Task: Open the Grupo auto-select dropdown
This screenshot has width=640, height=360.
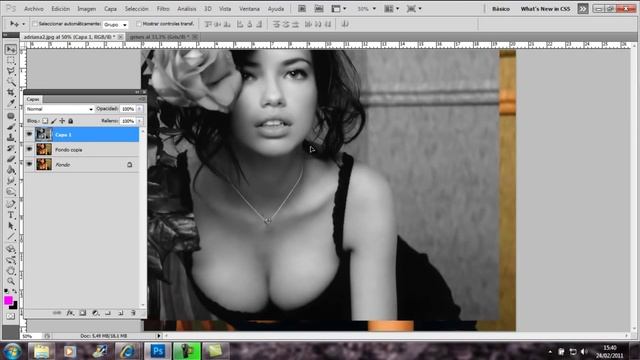Action: tap(115, 24)
